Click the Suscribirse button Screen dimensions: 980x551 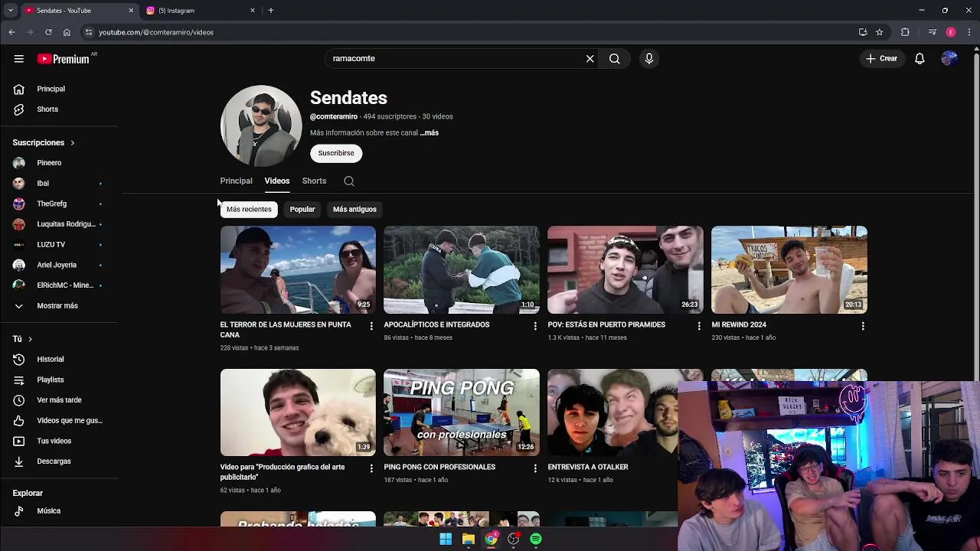coord(336,153)
